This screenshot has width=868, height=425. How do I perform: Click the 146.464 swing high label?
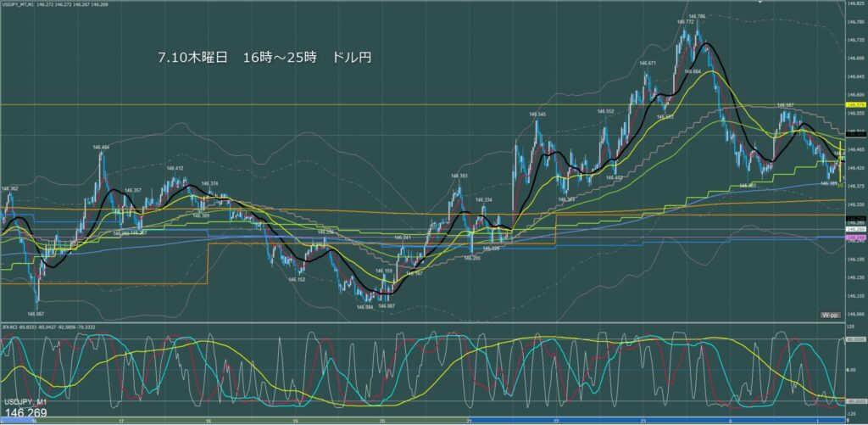102,147
